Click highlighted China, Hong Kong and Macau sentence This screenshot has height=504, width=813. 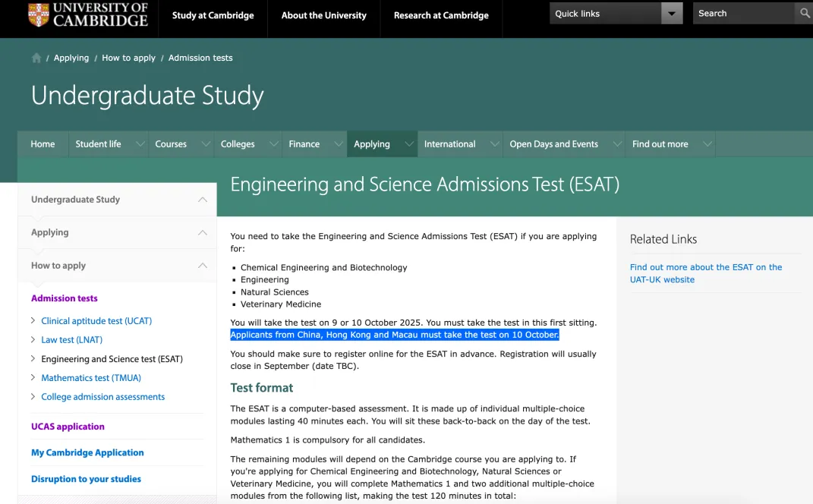point(395,335)
